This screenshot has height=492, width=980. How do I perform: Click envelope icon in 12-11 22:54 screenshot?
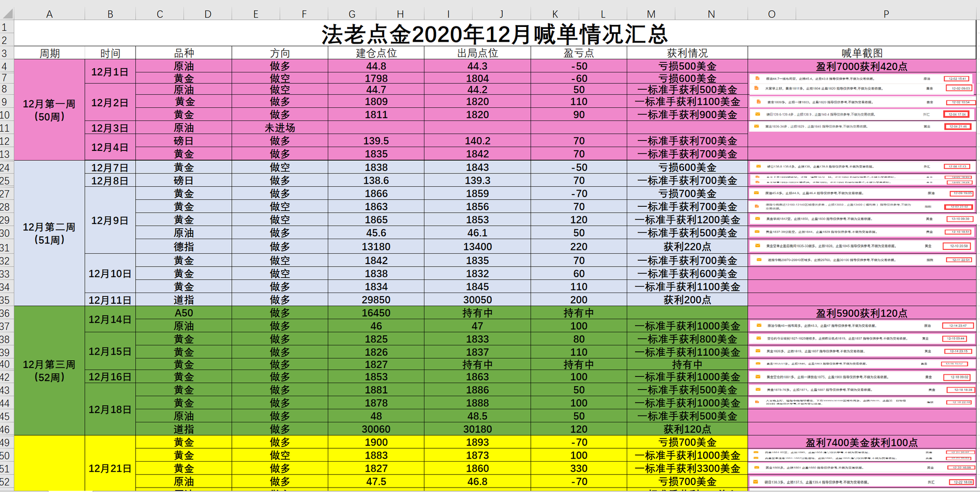(759, 260)
